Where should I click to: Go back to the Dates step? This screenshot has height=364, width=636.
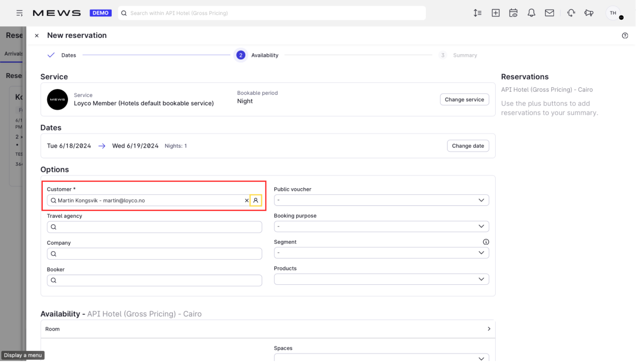62,55
